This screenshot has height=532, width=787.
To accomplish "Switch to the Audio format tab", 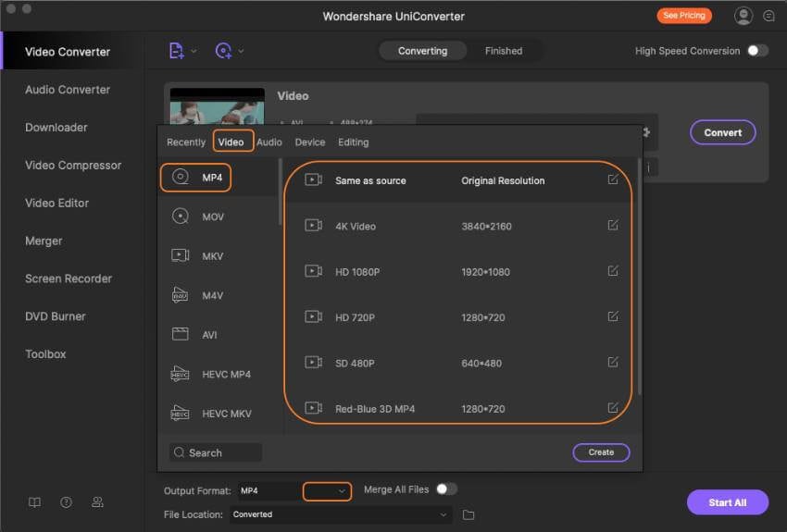I will pos(269,142).
